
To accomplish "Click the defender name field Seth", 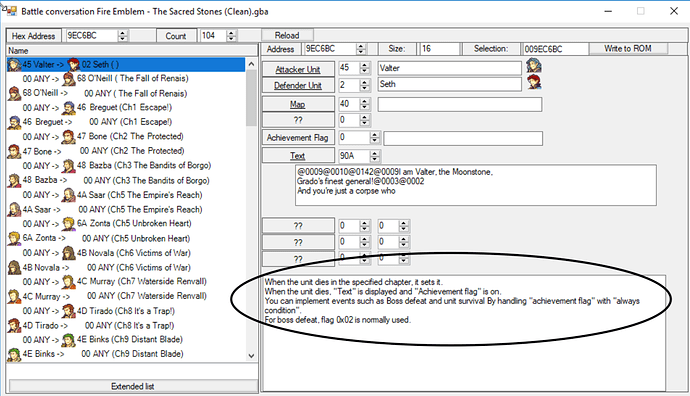I will [450, 84].
